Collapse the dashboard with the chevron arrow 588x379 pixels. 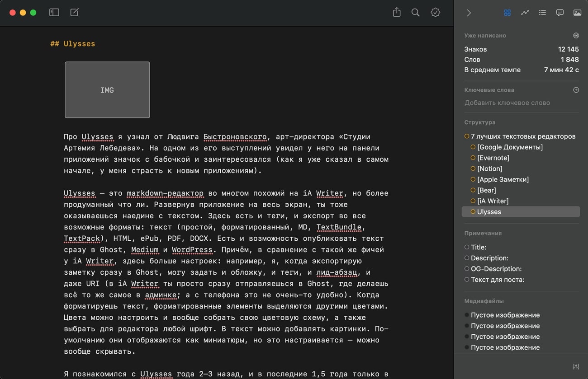469,13
